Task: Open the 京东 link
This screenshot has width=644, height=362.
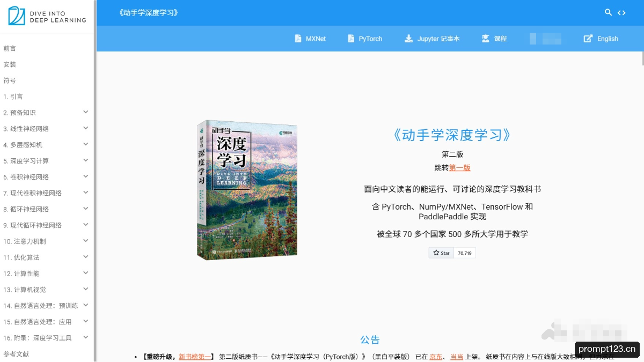Action: pos(436,357)
